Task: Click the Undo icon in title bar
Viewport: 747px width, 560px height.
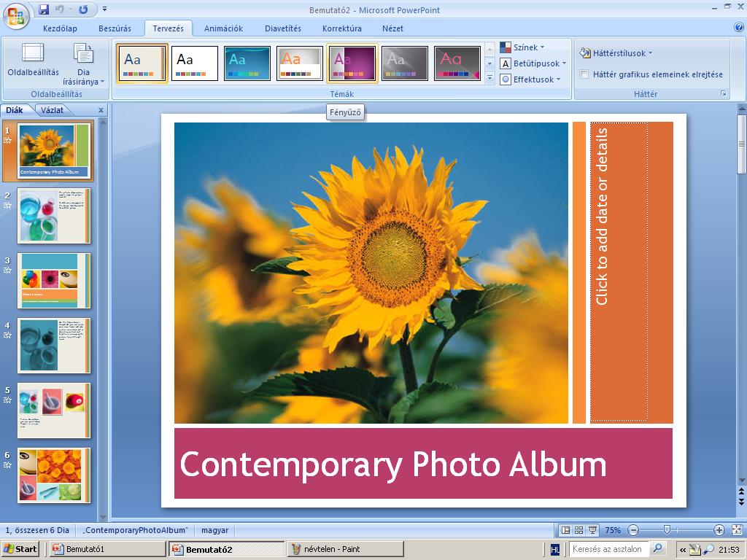Action: 60,9
